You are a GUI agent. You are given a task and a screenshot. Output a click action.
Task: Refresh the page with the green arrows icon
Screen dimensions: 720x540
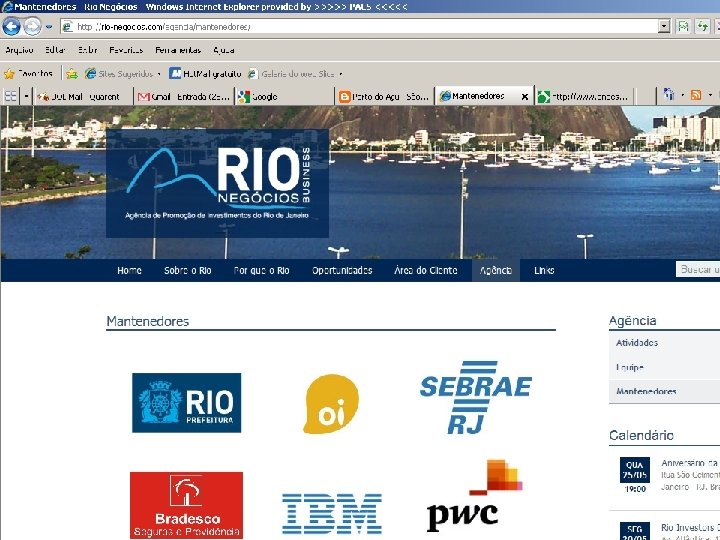pos(702,27)
